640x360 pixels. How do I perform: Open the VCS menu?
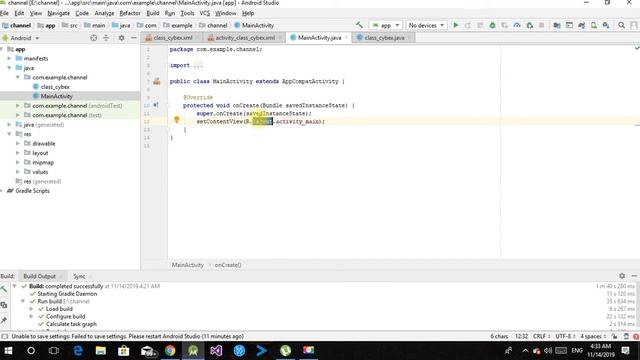click(x=204, y=13)
